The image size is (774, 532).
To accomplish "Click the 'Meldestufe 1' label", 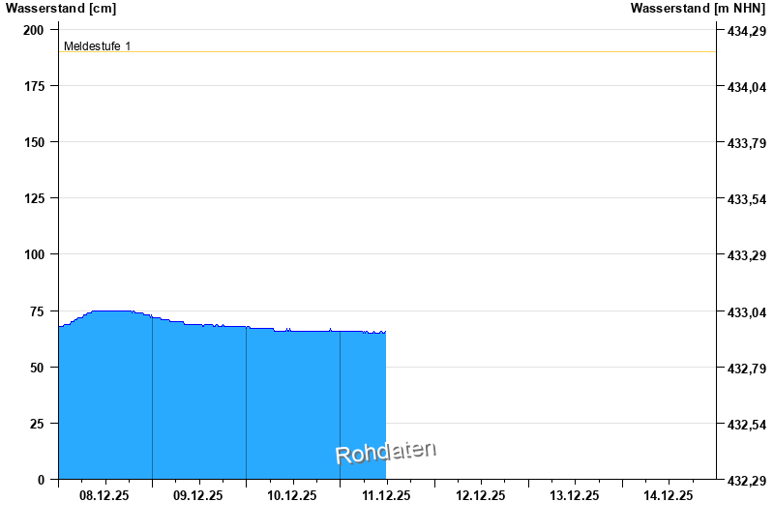I will point(98,45).
